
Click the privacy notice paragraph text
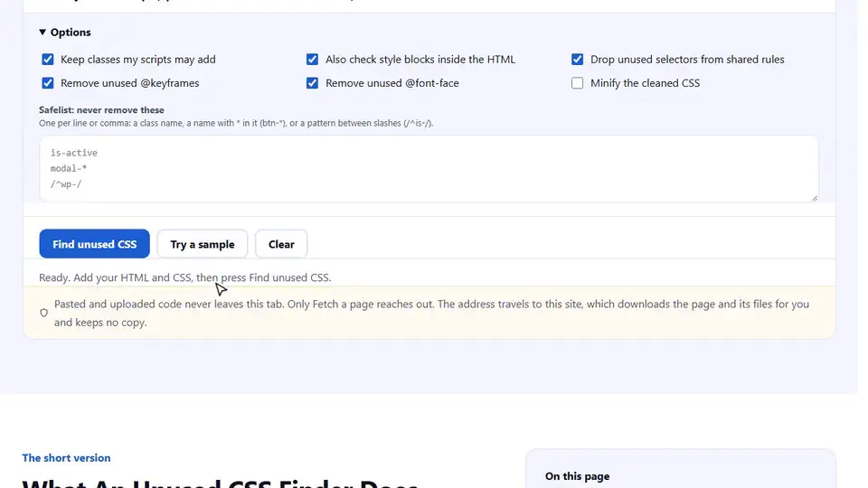pyautogui.click(x=432, y=314)
